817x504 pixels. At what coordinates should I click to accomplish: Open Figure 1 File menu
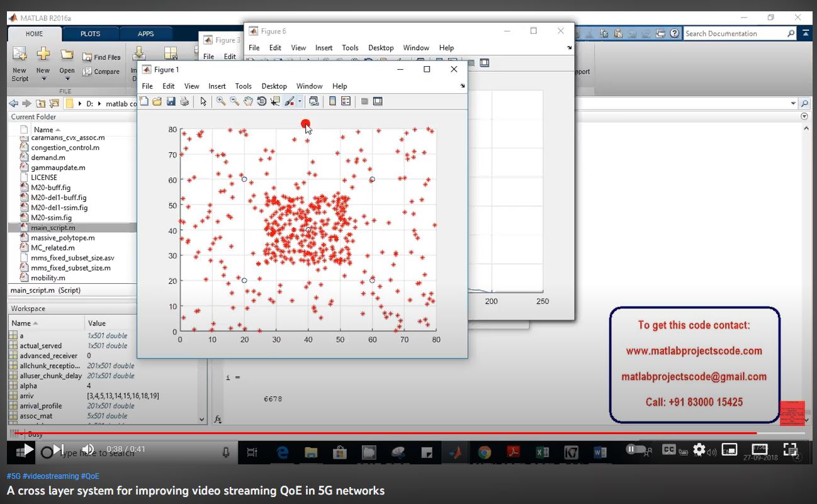click(x=147, y=86)
